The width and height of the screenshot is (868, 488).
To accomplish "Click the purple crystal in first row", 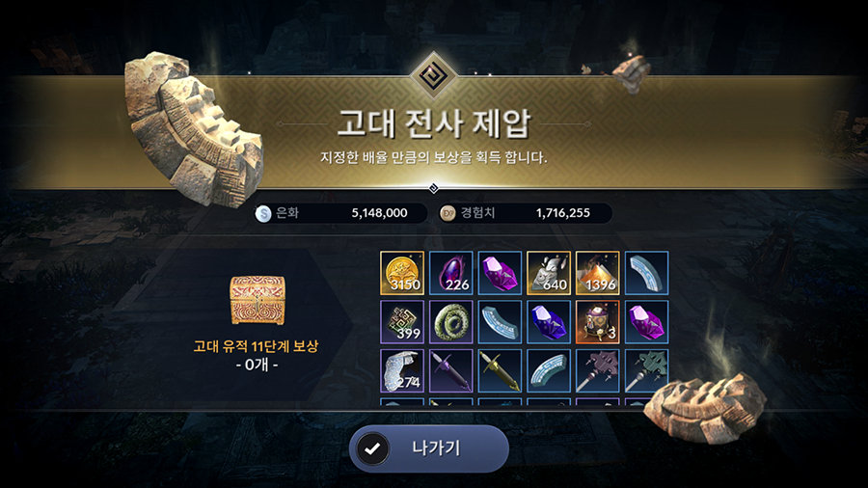I will [500, 273].
